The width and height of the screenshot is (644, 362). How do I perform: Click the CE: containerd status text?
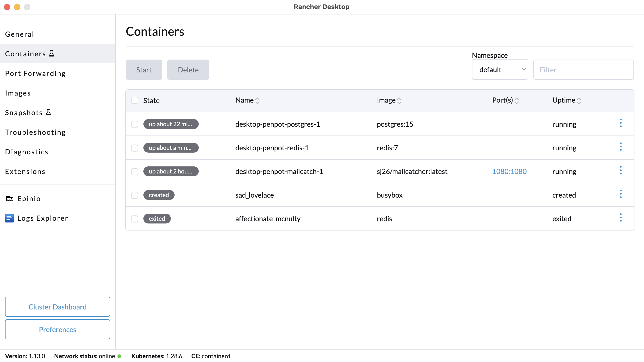(211, 356)
